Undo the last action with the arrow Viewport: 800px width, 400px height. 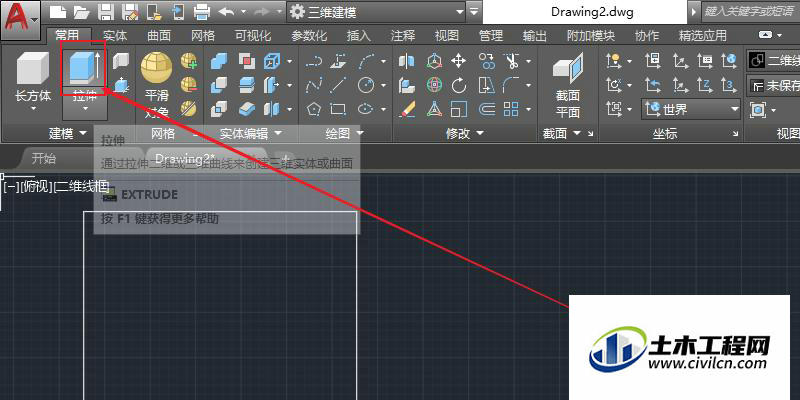pos(227,12)
